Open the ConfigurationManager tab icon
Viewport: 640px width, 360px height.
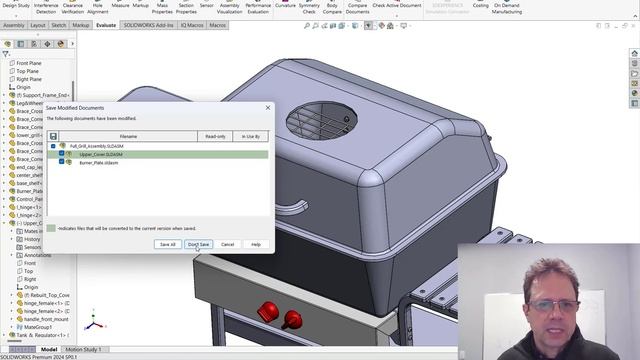[34, 44]
